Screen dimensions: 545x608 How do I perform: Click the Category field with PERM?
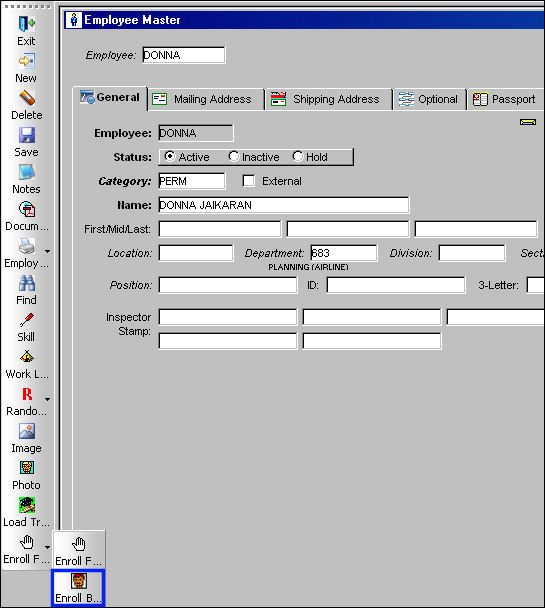pyautogui.click(x=191, y=181)
